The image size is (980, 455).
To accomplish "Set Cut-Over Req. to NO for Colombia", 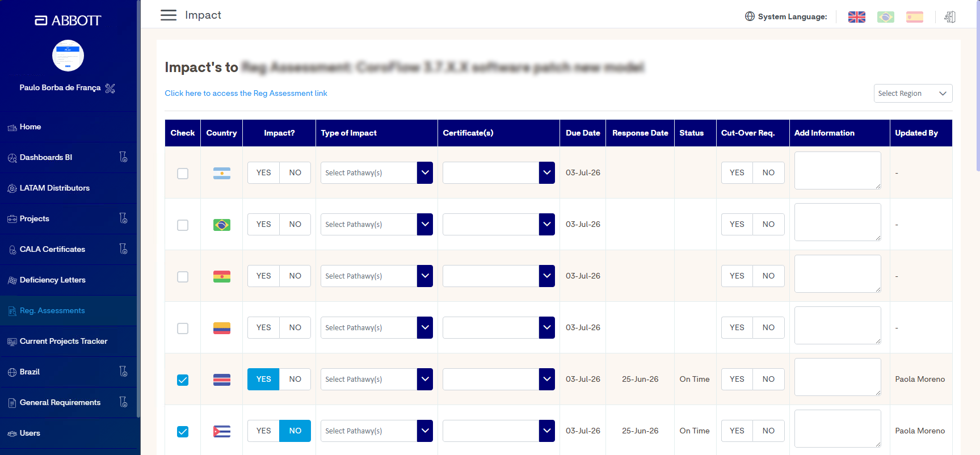I will [x=768, y=327].
